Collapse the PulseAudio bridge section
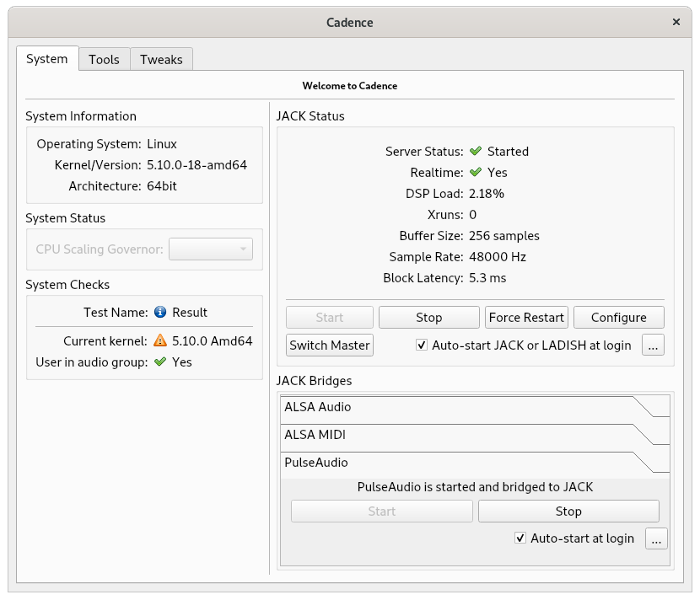The image size is (700, 600). tap(475, 462)
